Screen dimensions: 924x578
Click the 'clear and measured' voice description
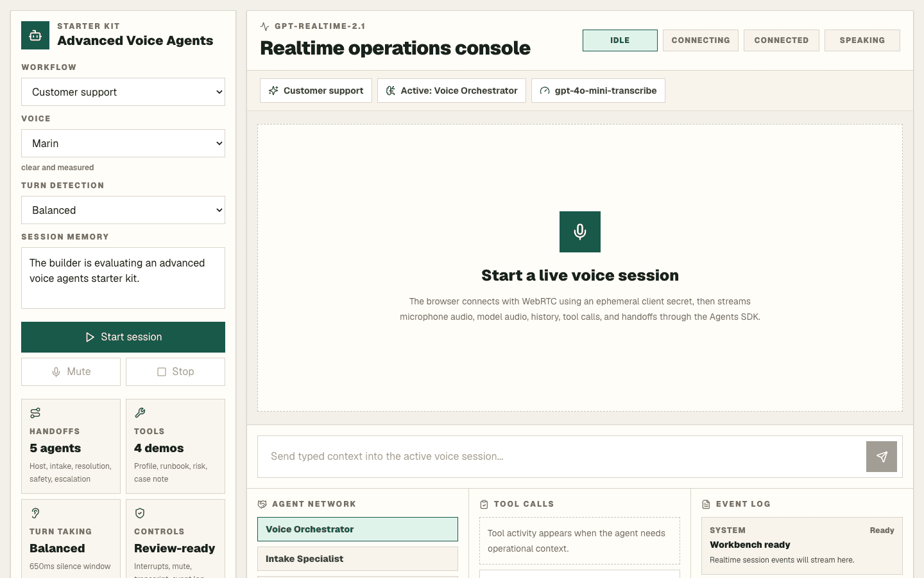[x=57, y=168]
